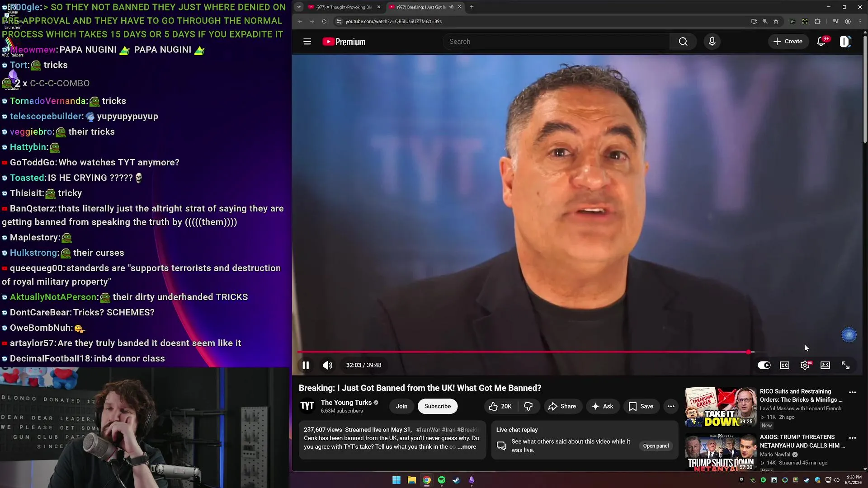Enter full screen mode
The width and height of the screenshot is (868, 488).
[x=845, y=365]
